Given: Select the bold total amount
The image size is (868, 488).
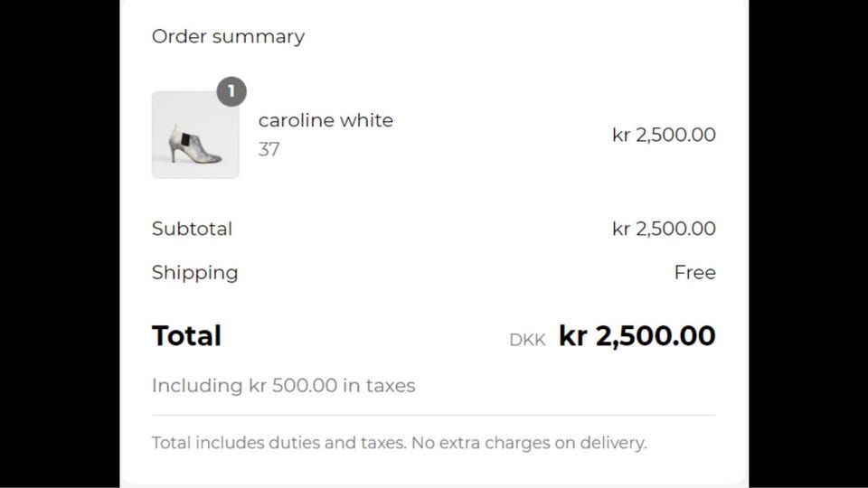Looking at the screenshot, I should click(x=637, y=336).
